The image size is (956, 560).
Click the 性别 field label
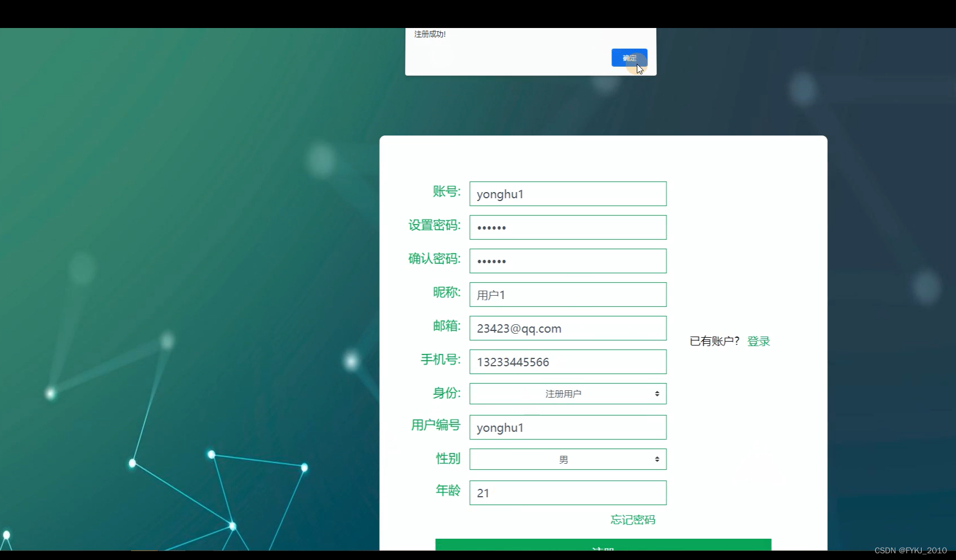[448, 459]
